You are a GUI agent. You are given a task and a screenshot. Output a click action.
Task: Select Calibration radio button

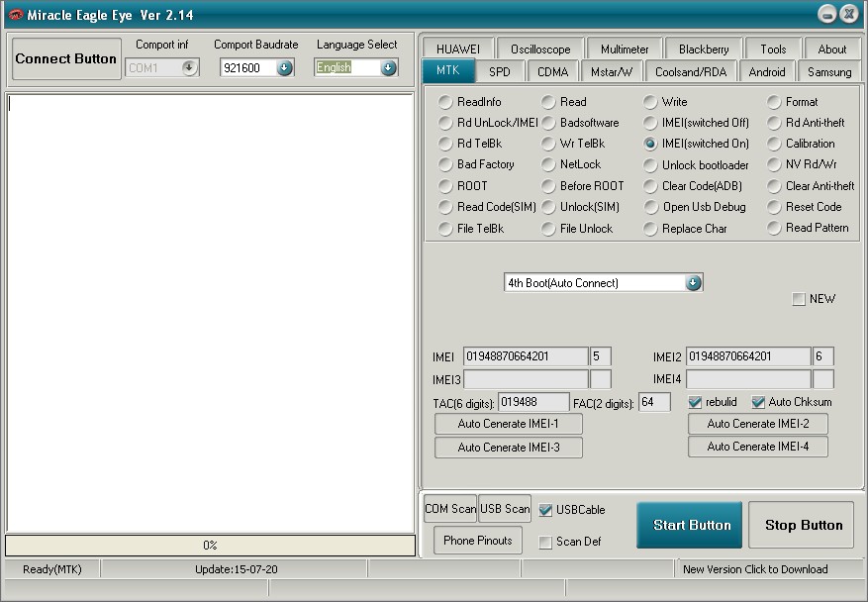pyautogui.click(x=802, y=144)
